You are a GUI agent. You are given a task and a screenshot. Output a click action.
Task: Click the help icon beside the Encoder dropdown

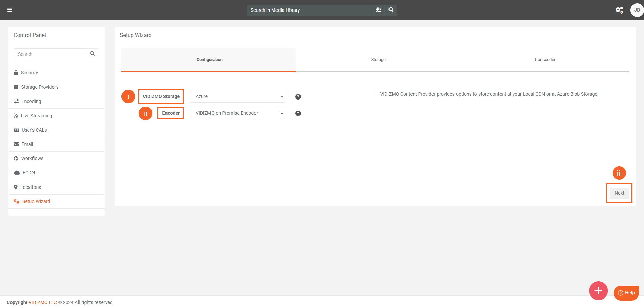coord(298,113)
